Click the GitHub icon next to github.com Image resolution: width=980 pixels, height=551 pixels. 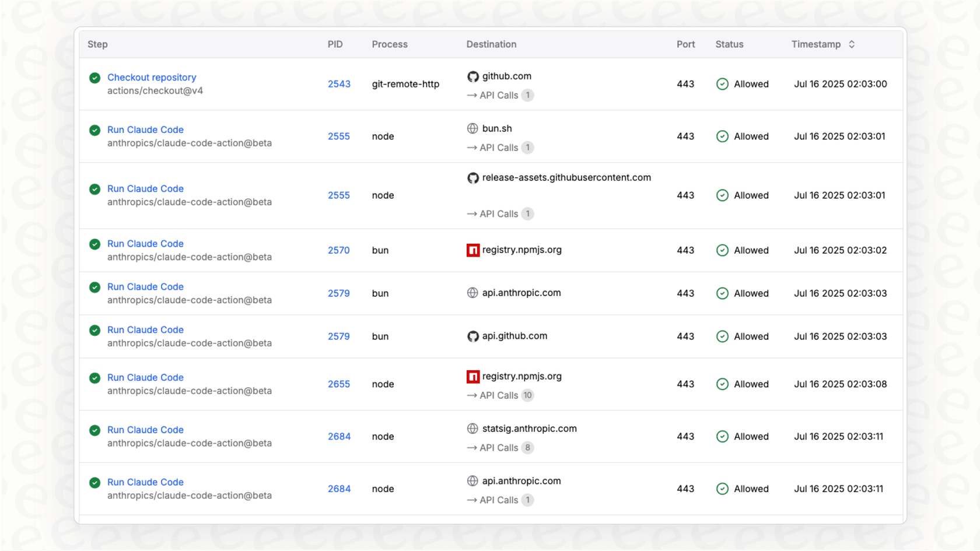tap(473, 76)
